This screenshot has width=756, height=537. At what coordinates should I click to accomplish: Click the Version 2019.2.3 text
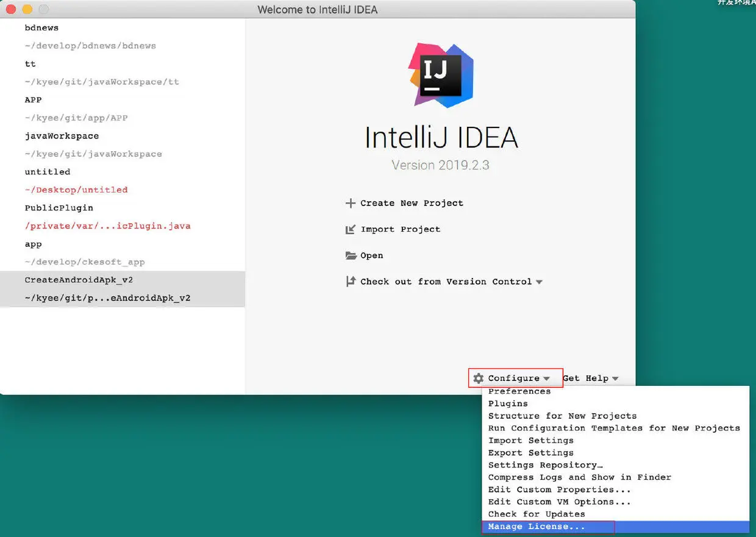[440, 165]
